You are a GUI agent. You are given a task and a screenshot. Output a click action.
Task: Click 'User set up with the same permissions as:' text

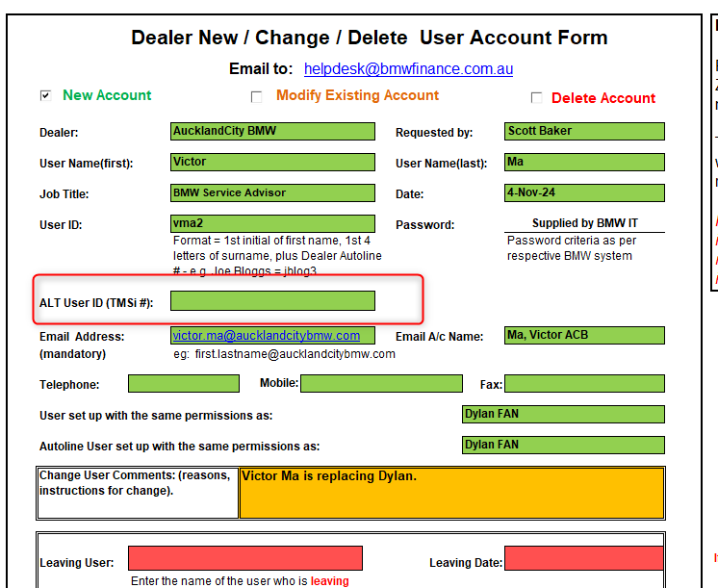(x=156, y=416)
